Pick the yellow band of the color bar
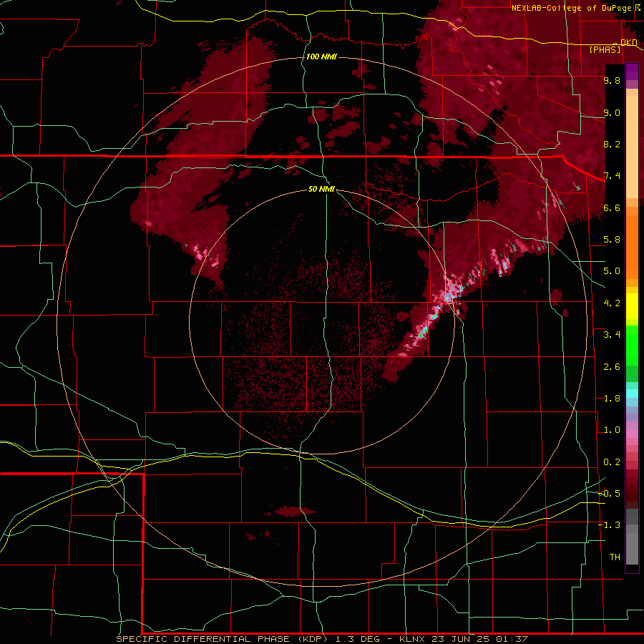Image resolution: width=644 pixels, height=644 pixels. [x=632, y=306]
